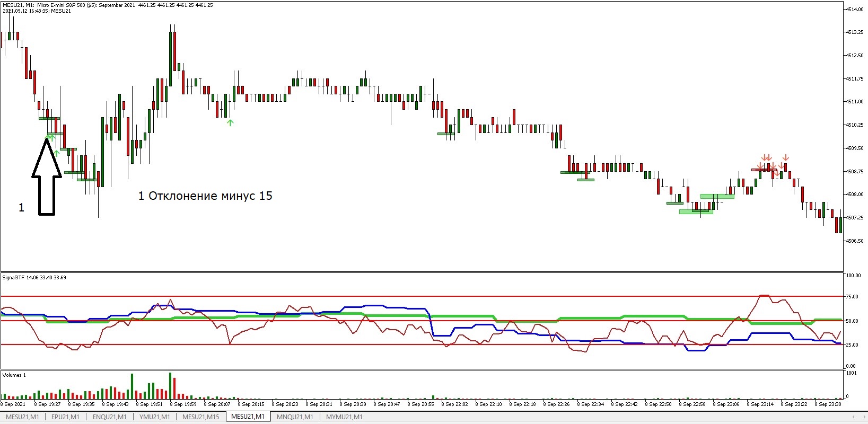Click the '8 Sep 20:55' time label

coord(421,404)
